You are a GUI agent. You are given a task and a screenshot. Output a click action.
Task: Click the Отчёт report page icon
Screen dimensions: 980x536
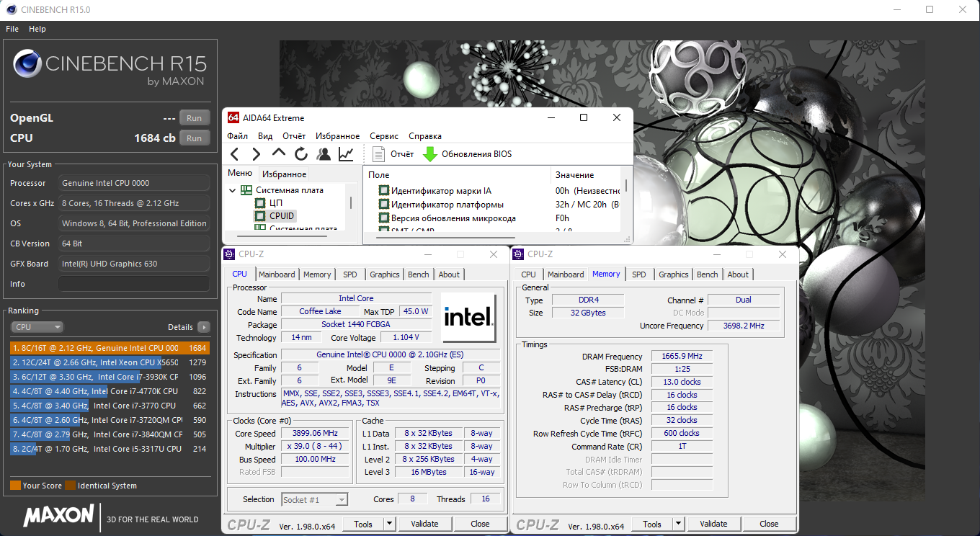379,154
